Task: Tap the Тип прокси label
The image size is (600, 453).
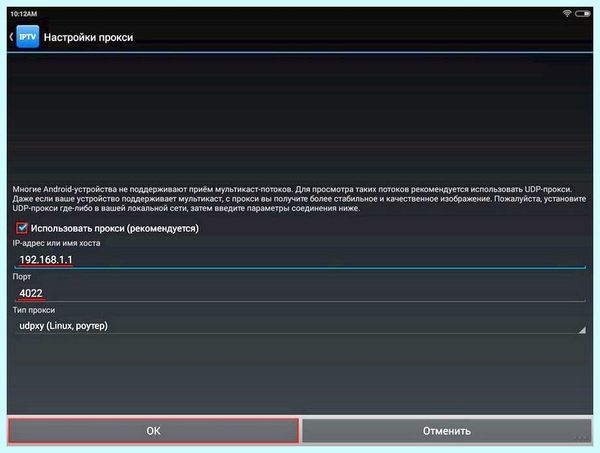Action: (34, 310)
